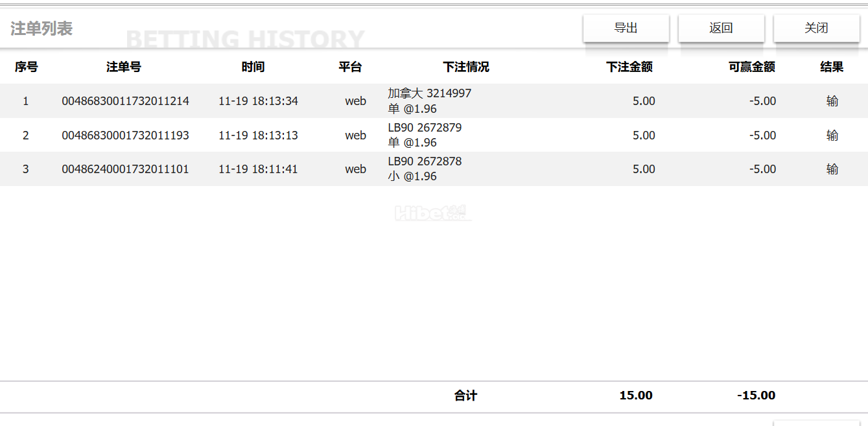
Task: Click the 可赢金额 column header
Action: (752, 67)
